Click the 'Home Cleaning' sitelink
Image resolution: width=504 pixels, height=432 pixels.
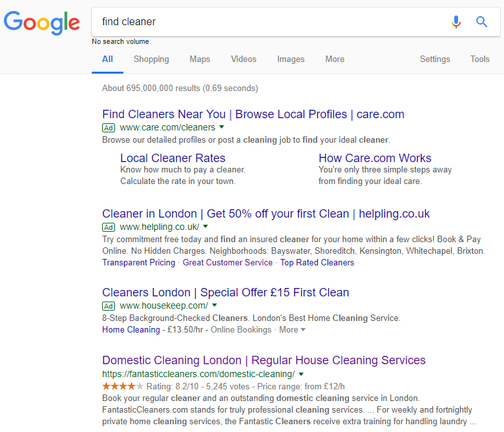pos(131,330)
